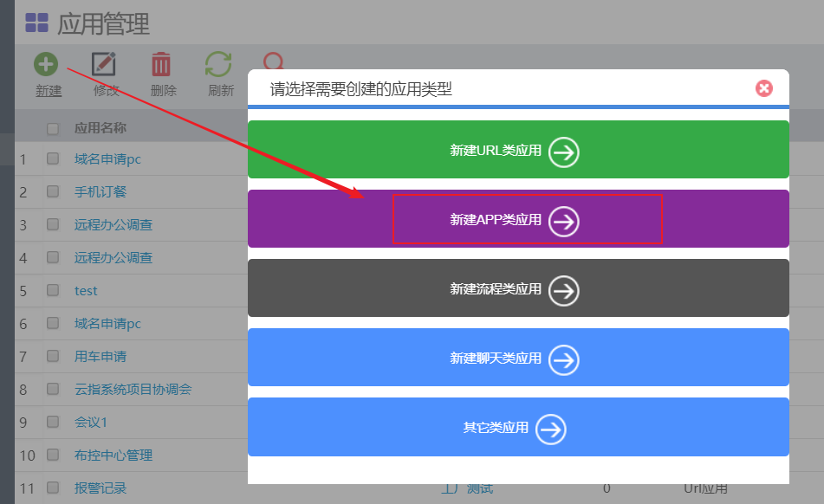Check the box for 手机订餐 row
This screenshot has height=504, width=824.
click(x=53, y=191)
